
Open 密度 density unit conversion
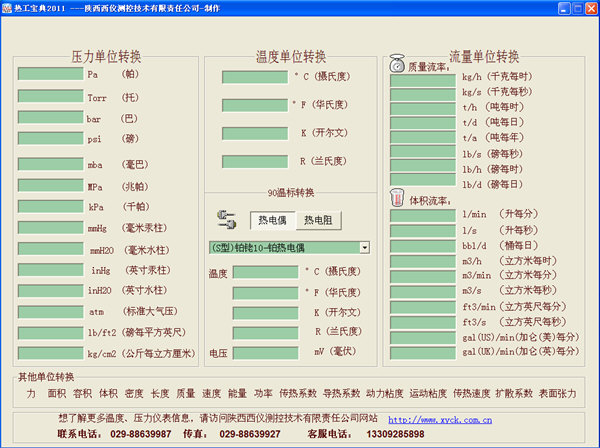tap(134, 395)
